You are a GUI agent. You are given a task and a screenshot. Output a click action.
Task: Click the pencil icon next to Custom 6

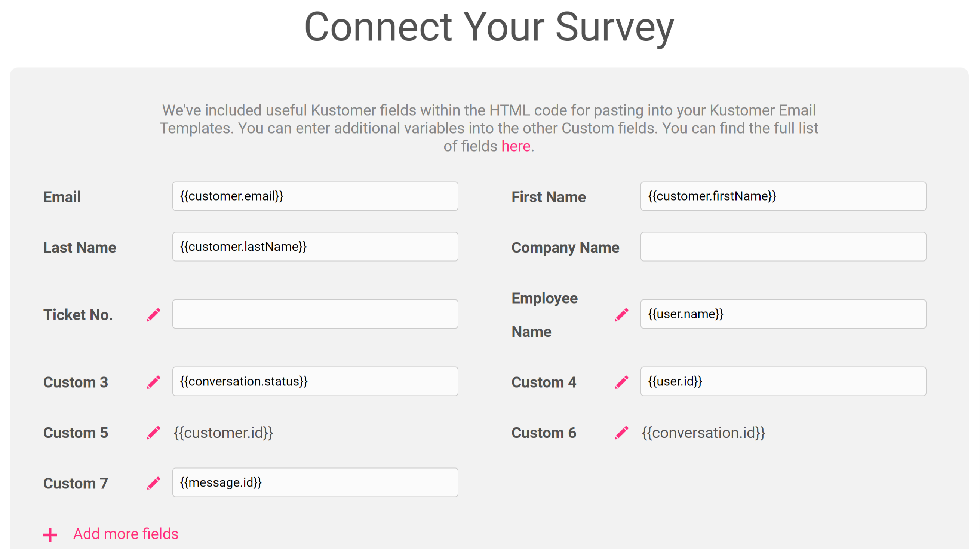pos(621,433)
